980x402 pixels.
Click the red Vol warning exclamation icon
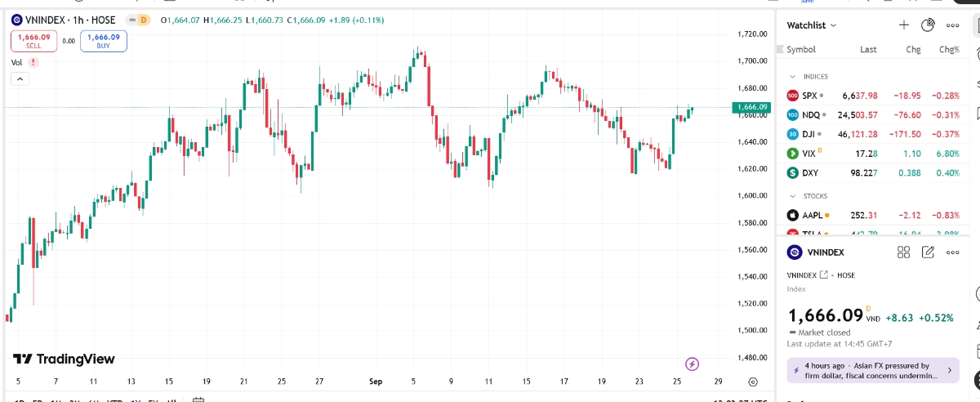pos(33,62)
